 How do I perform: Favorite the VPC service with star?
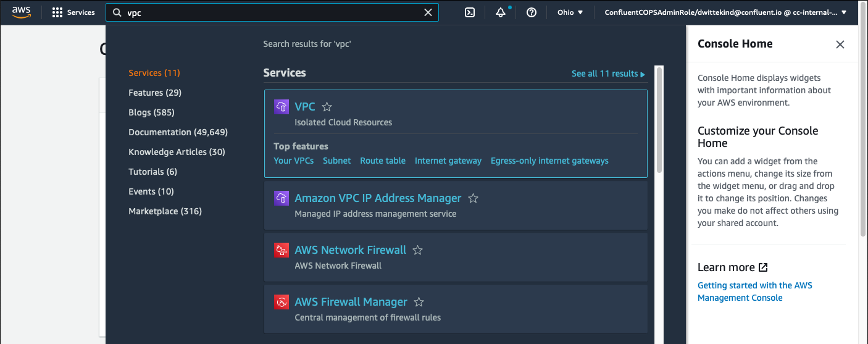[327, 107]
